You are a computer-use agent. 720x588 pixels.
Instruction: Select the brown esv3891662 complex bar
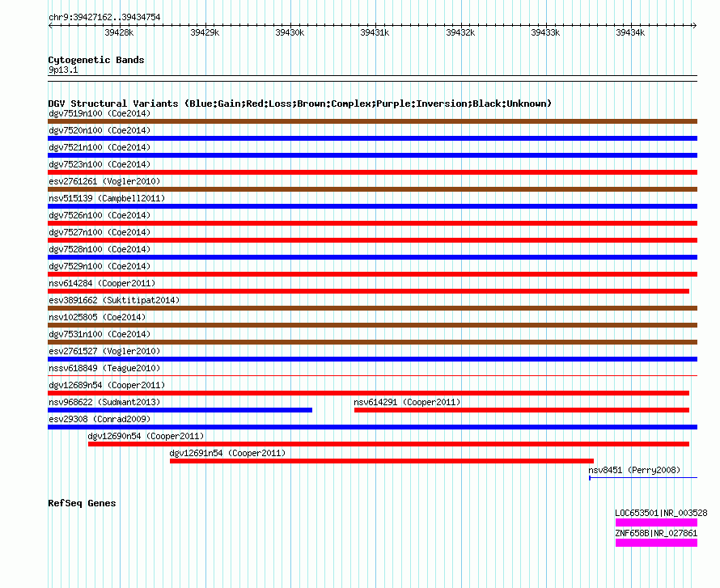point(372,308)
